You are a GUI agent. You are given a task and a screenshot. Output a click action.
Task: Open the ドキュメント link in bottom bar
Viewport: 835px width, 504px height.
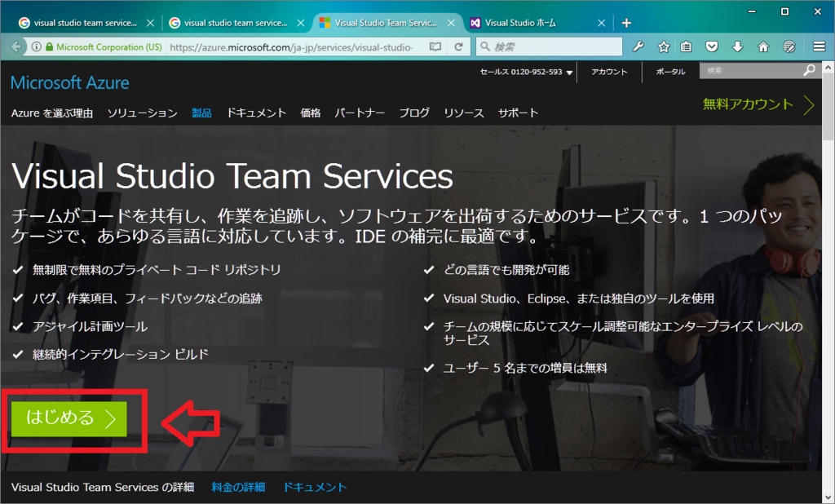[x=314, y=487]
